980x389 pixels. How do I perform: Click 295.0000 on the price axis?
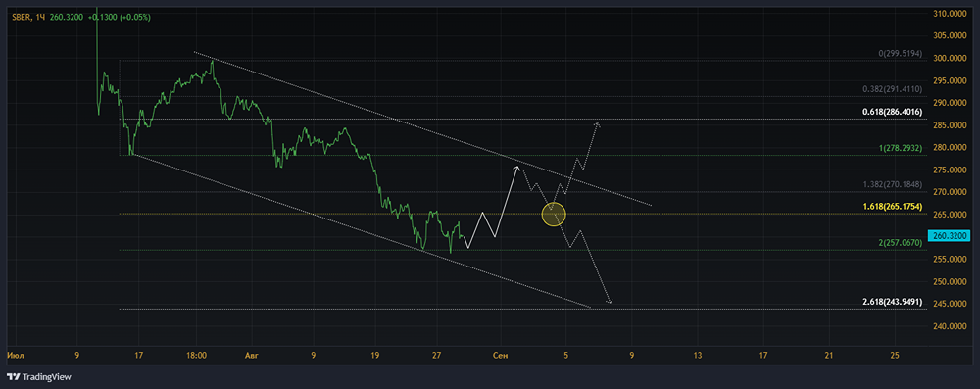pyautogui.click(x=950, y=80)
